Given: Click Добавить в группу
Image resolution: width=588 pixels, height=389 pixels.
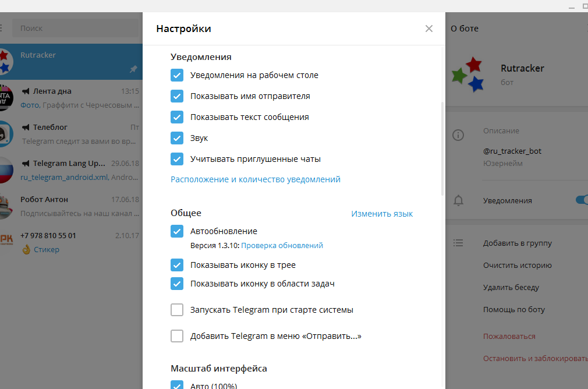Looking at the screenshot, I should pos(518,243).
